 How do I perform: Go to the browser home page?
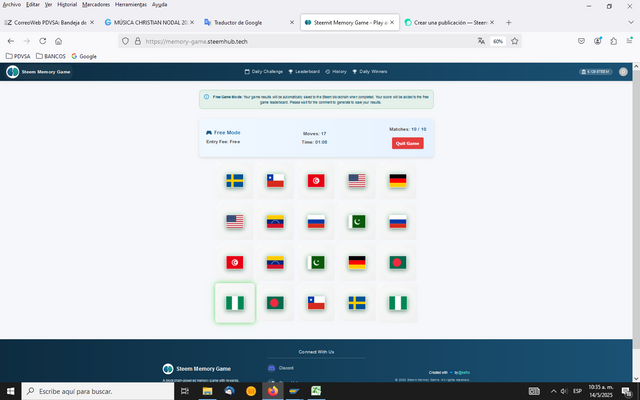coord(58,41)
